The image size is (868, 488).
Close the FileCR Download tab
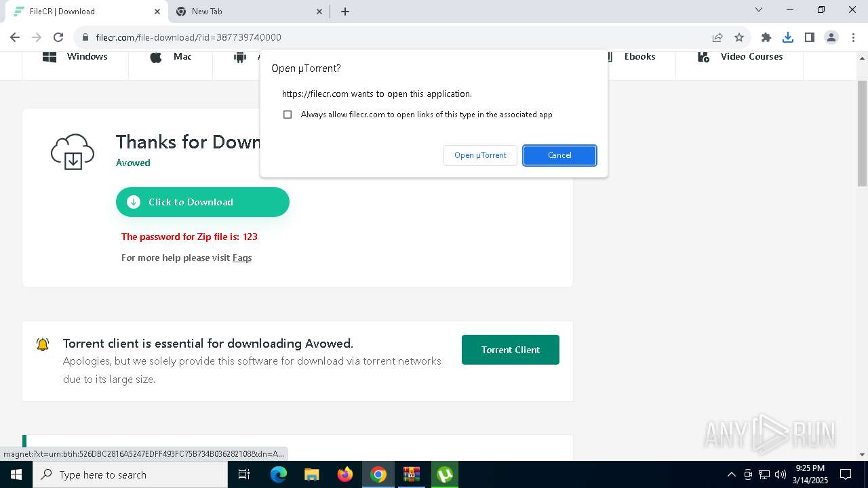pyautogui.click(x=157, y=11)
